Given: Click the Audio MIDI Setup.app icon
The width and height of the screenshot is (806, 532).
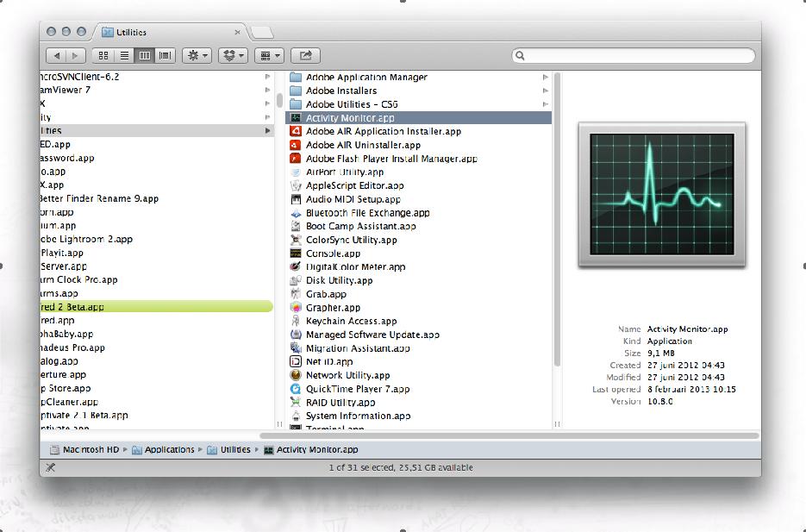Looking at the screenshot, I should (296, 199).
